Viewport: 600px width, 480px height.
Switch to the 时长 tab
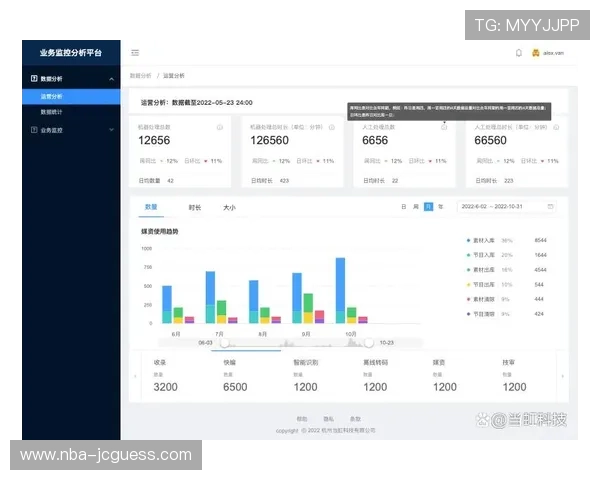tap(195, 207)
